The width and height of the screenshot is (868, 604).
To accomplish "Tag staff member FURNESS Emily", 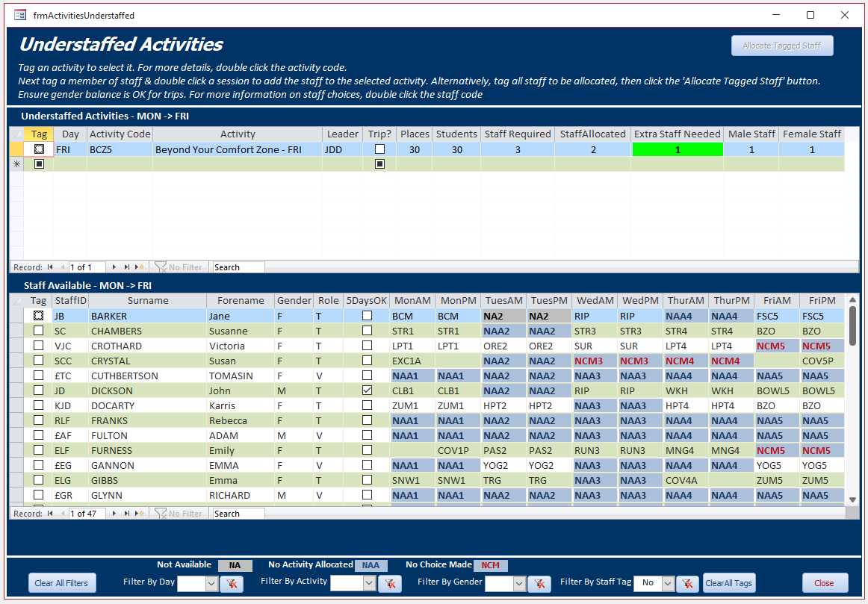I will point(38,450).
